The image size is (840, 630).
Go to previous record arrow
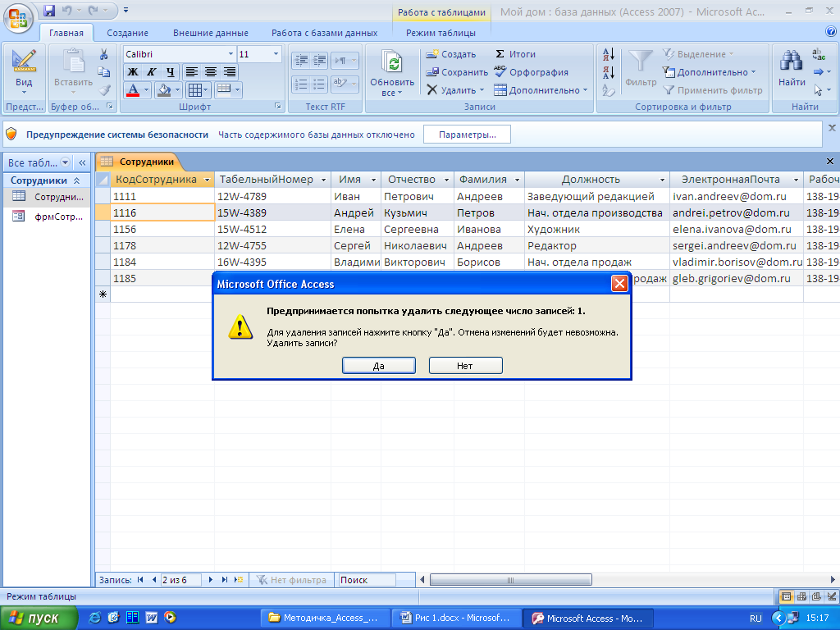coord(154,580)
